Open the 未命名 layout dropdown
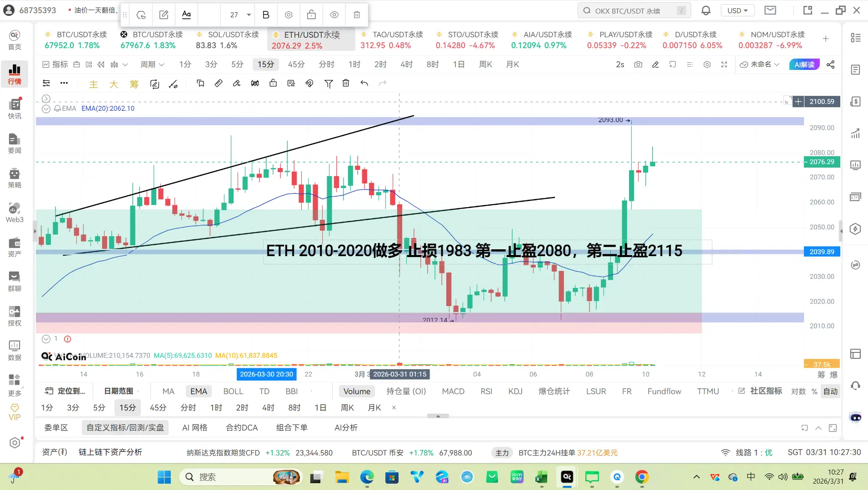 pos(760,64)
